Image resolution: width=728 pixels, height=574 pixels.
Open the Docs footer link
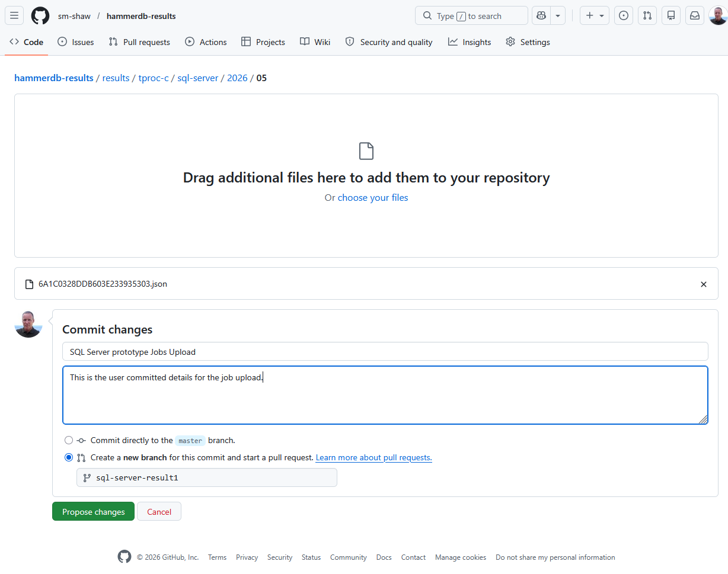click(384, 557)
